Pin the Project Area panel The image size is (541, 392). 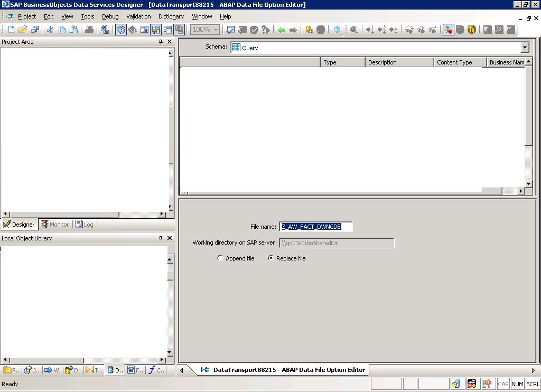[x=161, y=41]
